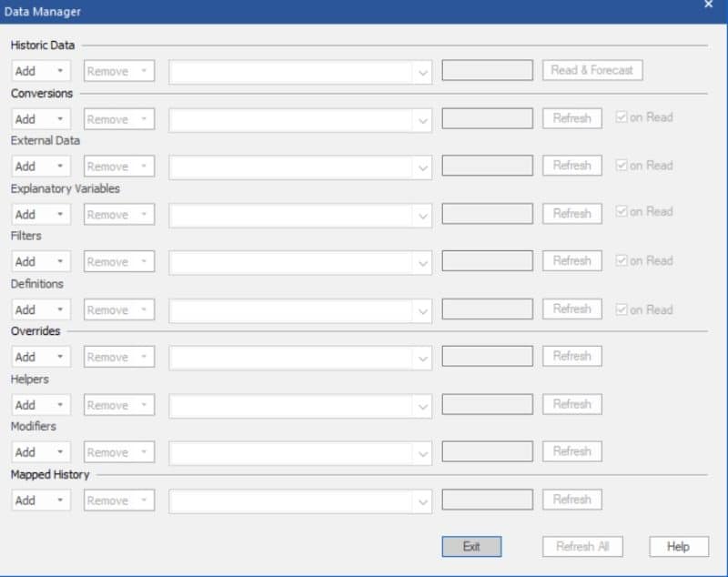728x577 pixels.
Task: Enable on Read for Explanatory Variables
Action: (620, 211)
